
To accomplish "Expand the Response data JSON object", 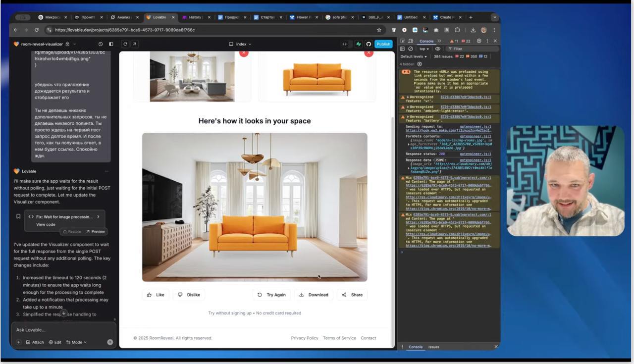I will click(x=409, y=168).
